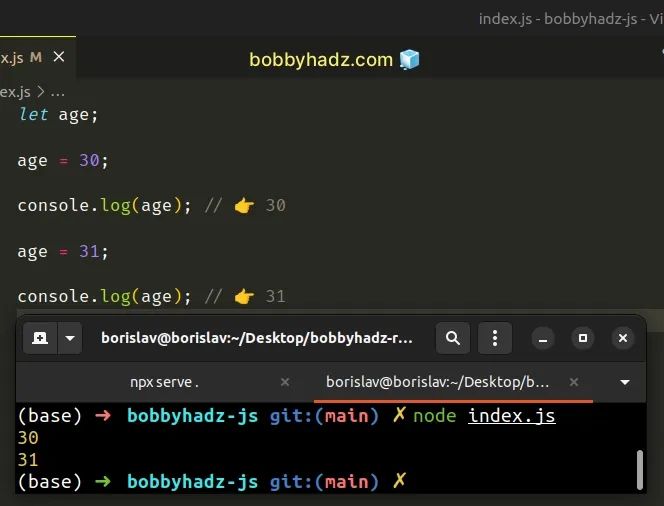664x506 pixels.
Task: Select borislav@borislav Desktop terminal tab
Action: pyautogui.click(x=437, y=382)
